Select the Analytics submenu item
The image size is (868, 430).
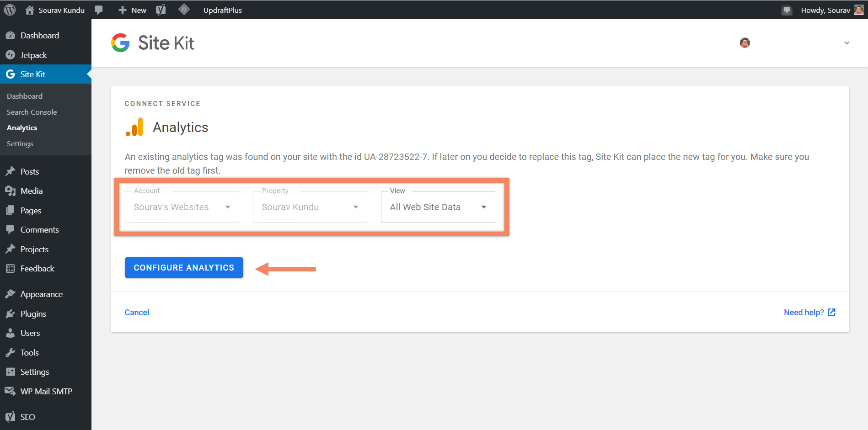[22, 128]
